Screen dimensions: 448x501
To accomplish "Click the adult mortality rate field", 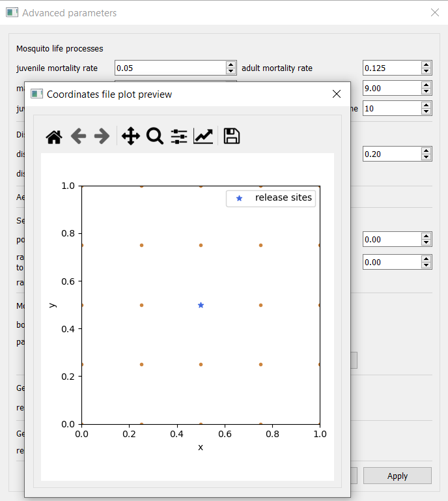I will (391, 68).
